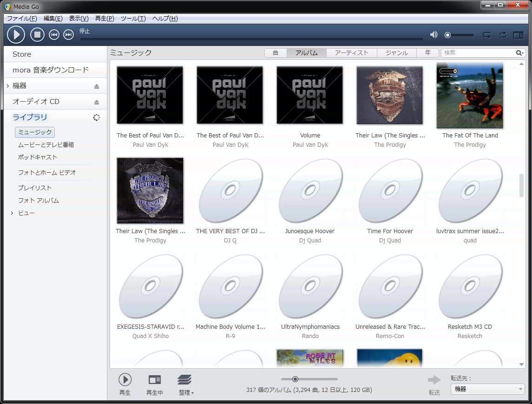Click the Robert Miles album cover
Screen dimensions: 532x404
tap(310, 358)
